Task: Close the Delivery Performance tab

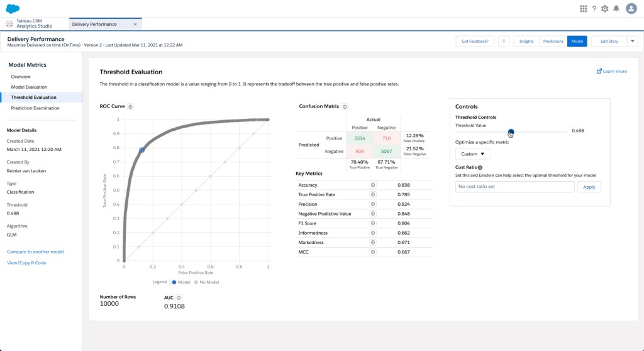Action: point(135,24)
